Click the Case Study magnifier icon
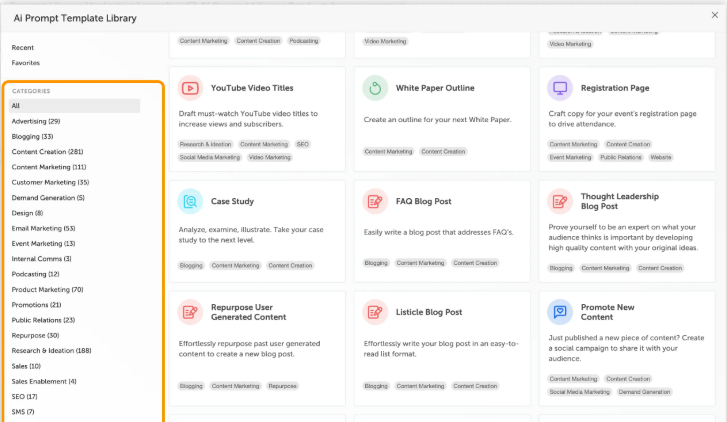Viewport: 727px width, 422px height. [190, 201]
